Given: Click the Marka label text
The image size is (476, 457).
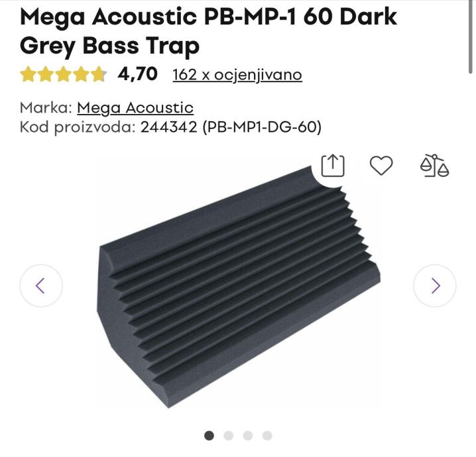Looking at the screenshot, I should pyautogui.click(x=46, y=108).
